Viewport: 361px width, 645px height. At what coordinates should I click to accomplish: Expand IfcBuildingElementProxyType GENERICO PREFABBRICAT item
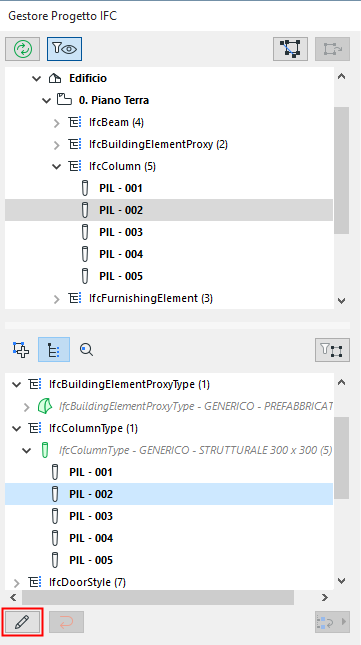[x=27, y=408]
